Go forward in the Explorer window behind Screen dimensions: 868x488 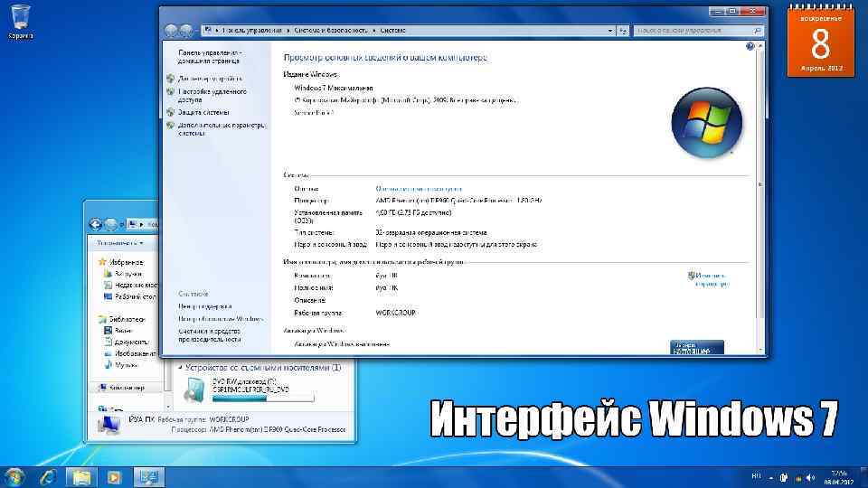coord(111,224)
